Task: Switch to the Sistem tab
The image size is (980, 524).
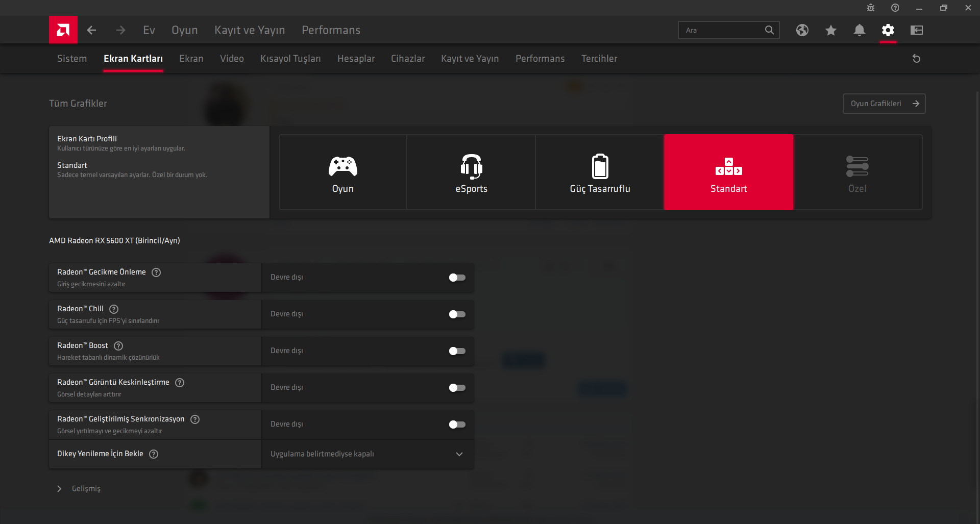Action: pyautogui.click(x=72, y=59)
